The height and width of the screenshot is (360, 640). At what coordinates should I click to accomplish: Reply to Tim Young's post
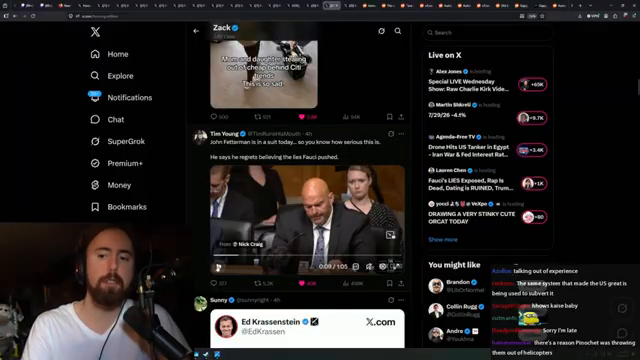coord(218,283)
